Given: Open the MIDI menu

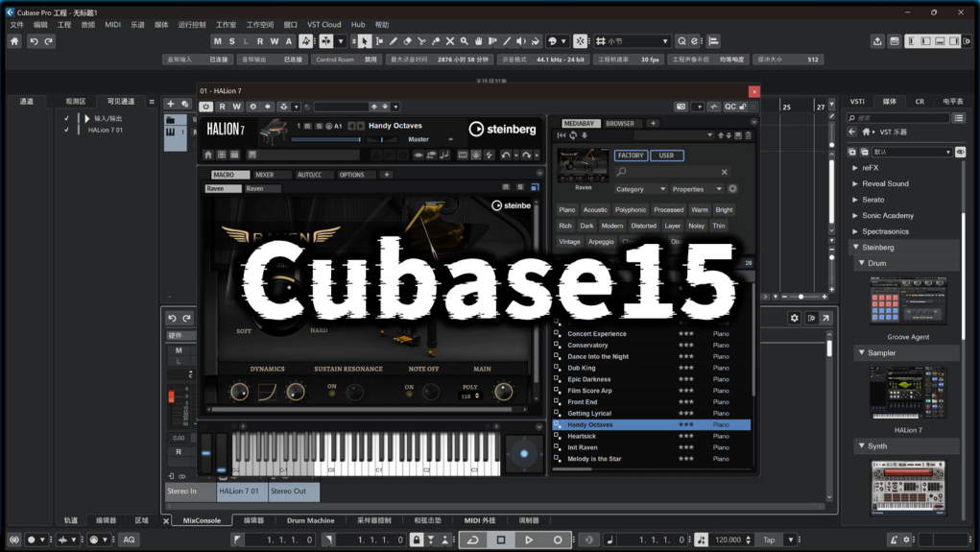Looking at the screenshot, I should click(x=112, y=24).
